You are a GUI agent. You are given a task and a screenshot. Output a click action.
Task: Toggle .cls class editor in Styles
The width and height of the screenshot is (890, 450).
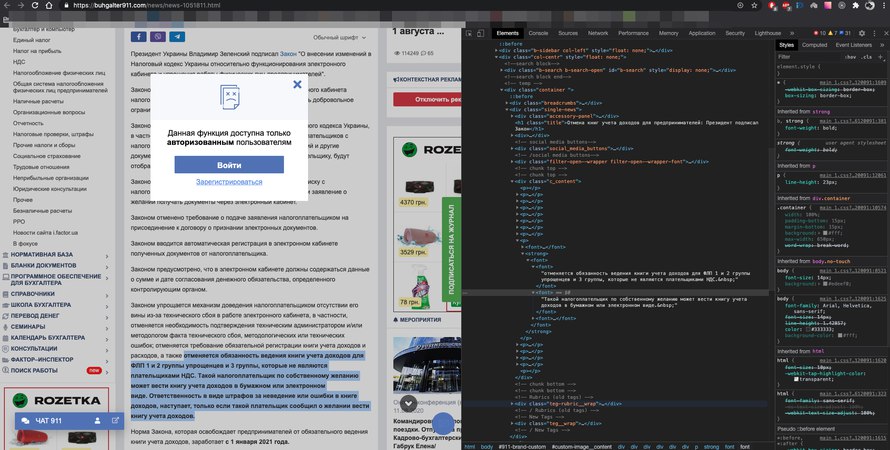click(x=866, y=57)
